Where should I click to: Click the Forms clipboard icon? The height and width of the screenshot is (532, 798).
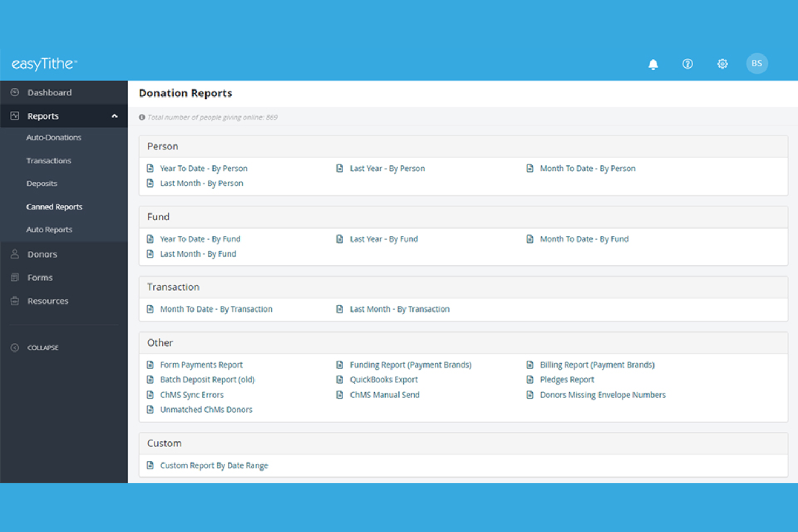click(15, 277)
